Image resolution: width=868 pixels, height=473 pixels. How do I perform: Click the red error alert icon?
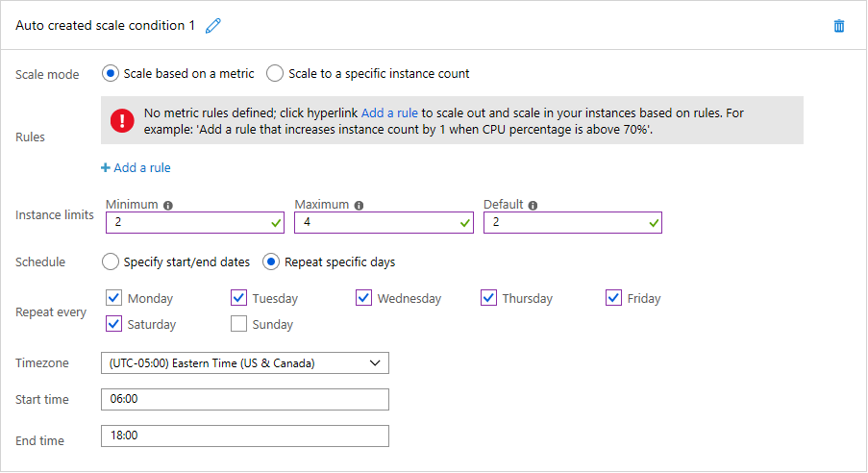click(x=122, y=121)
